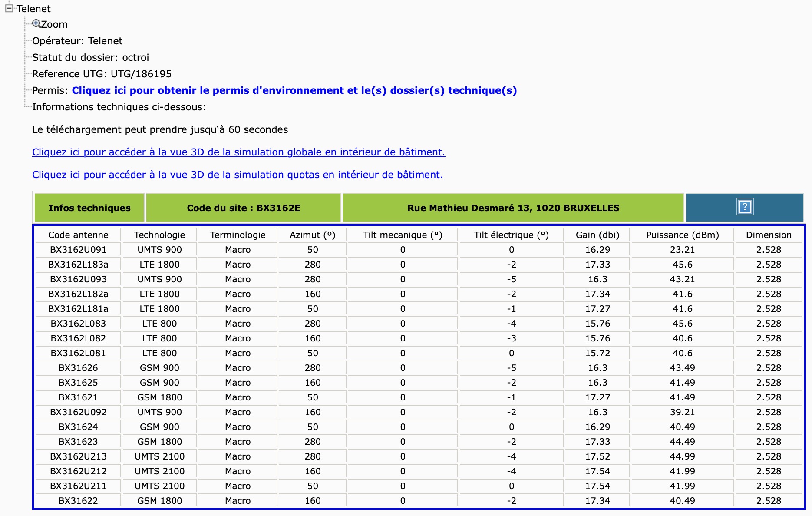Viewport: 812px width, 516px height.
Task: Click power value 44.49 for BX31623
Action: click(x=682, y=442)
